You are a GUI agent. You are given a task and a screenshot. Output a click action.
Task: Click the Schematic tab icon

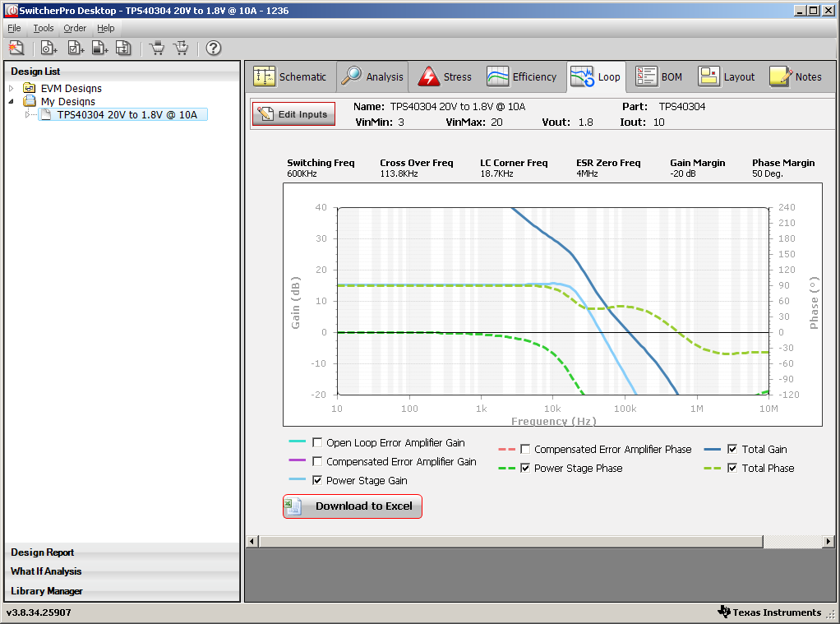264,76
